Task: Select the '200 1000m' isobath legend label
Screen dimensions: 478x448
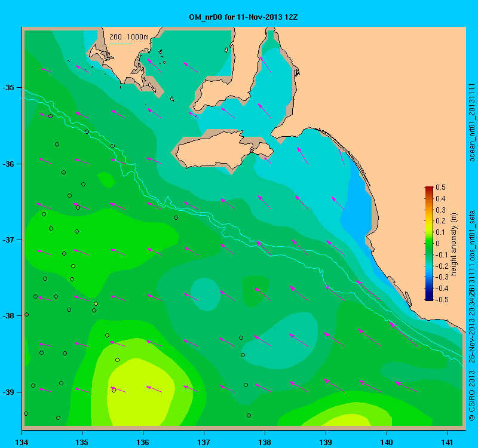Action: click(x=129, y=37)
